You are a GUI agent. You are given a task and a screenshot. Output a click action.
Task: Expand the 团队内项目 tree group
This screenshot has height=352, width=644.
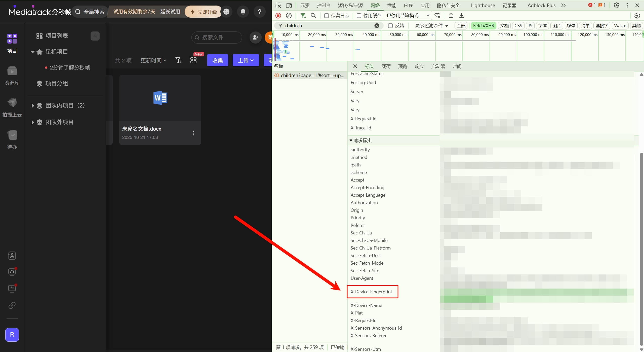pyautogui.click(x=33, y=105)
